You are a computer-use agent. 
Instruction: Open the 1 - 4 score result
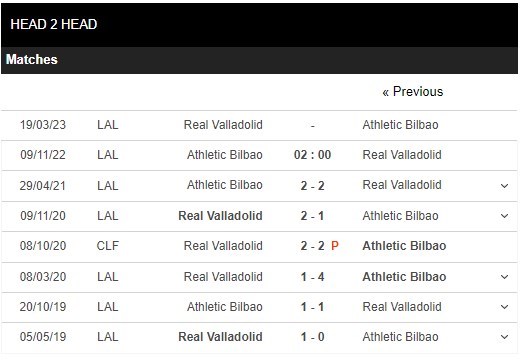(312, 277)
